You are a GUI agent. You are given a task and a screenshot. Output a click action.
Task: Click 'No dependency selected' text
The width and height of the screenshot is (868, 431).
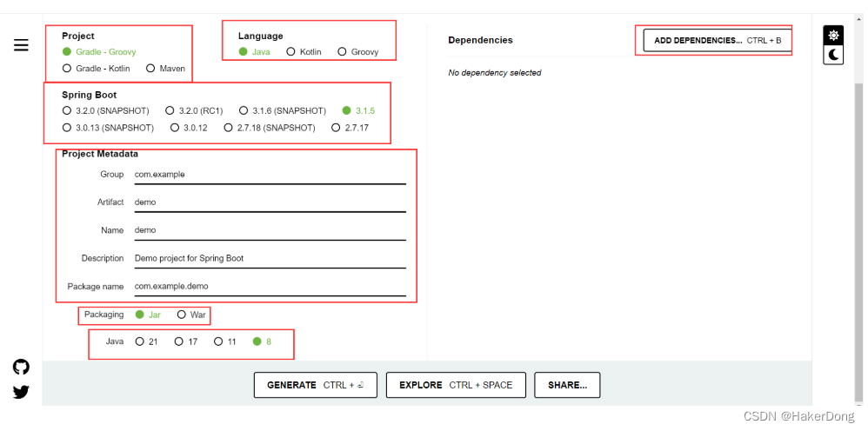pos(495,72)
